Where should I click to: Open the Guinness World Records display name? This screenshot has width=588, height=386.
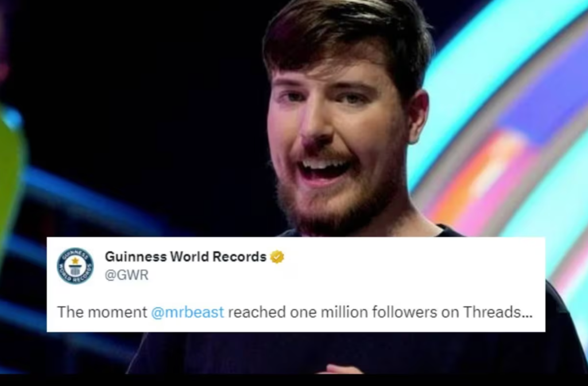coord(185,256)
